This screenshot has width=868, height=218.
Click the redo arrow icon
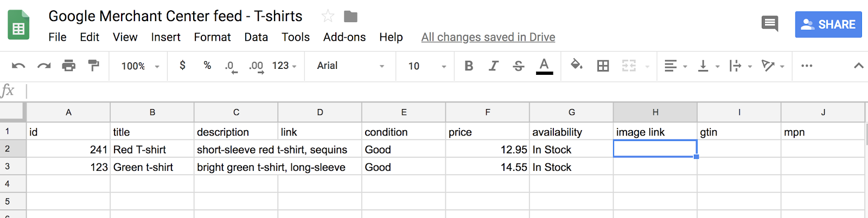(44, 66)
